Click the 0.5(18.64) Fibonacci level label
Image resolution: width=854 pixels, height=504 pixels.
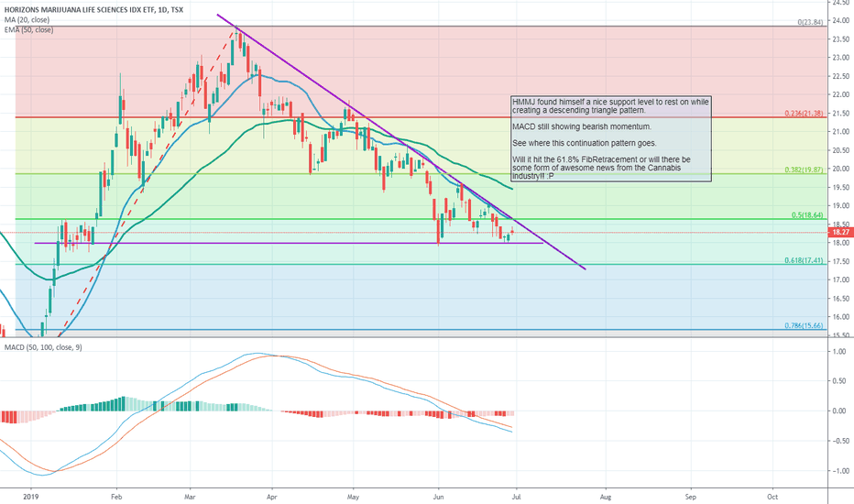[x=807, y=215]
